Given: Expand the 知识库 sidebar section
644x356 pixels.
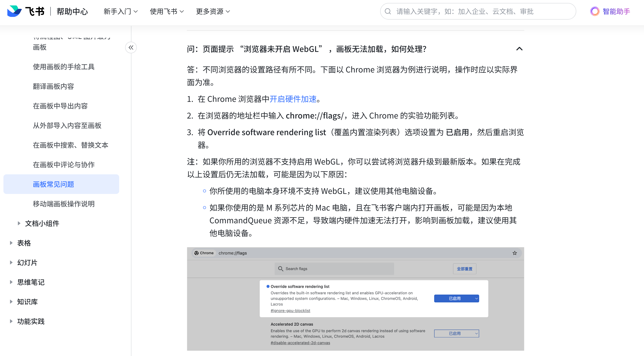Looking at the screenshot, I should (11, 302).
